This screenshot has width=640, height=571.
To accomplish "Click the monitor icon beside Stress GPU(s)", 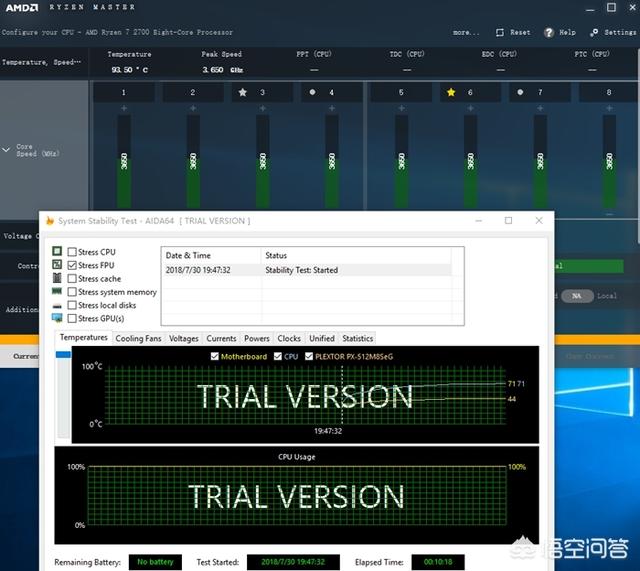I will coord(57,318).
